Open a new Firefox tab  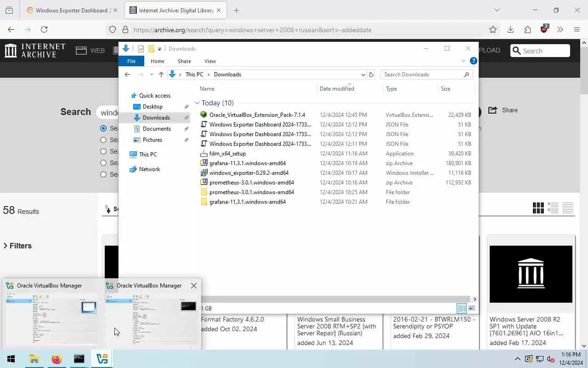click(x=236, y=10)
